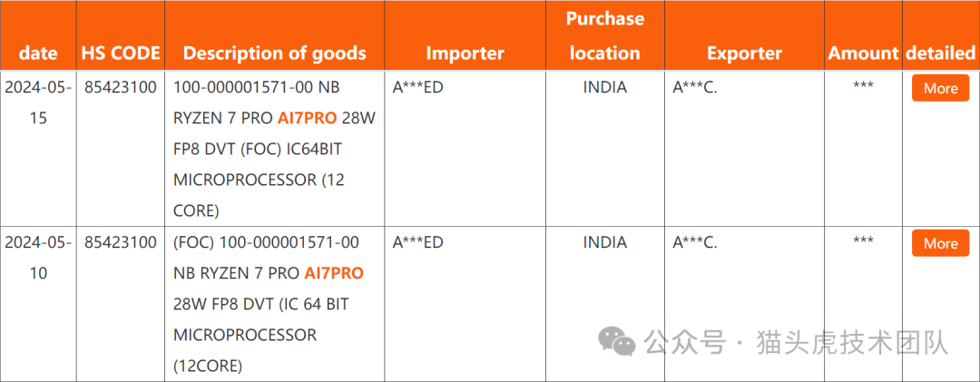The height and width of the screenshot is (382, 980).
Task: Open More details for 2024-05-15 shipment
Action: pyautogui.click(x=940, y=88)
